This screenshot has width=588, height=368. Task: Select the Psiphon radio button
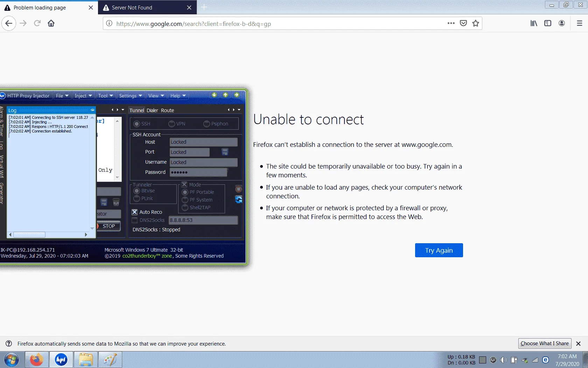click(206, 124)
